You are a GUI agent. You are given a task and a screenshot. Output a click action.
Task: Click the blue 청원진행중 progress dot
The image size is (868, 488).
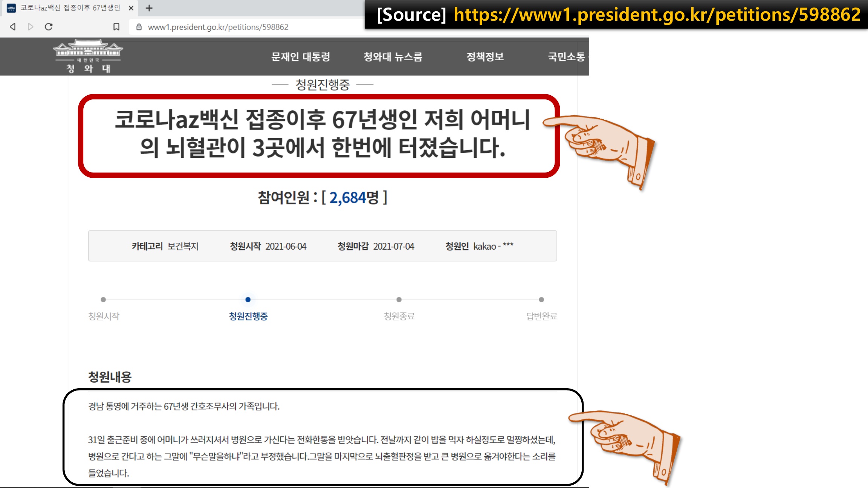[x=248, y=300]
